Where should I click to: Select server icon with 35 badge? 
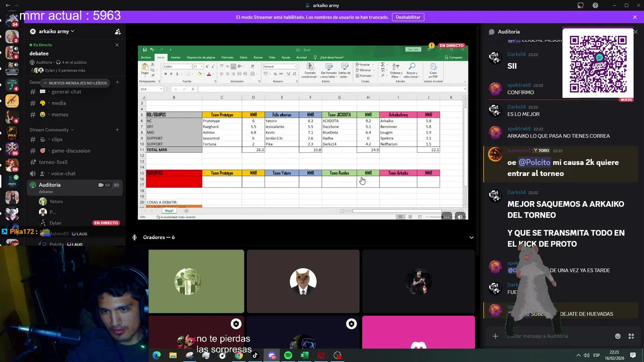12,149
